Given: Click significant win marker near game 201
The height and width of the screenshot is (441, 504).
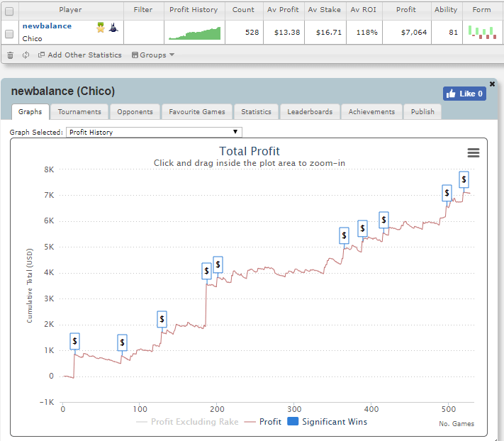Looking at the screenshot, I should click(x=218, y=264).
